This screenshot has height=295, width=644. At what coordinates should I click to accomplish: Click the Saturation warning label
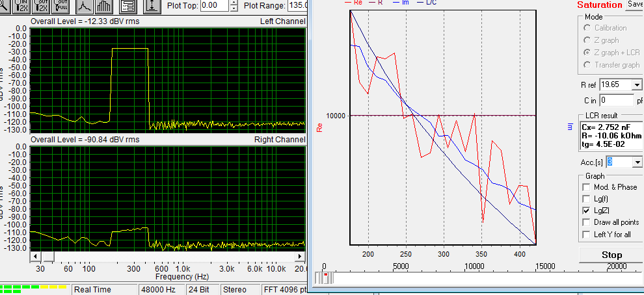point(600,5)
